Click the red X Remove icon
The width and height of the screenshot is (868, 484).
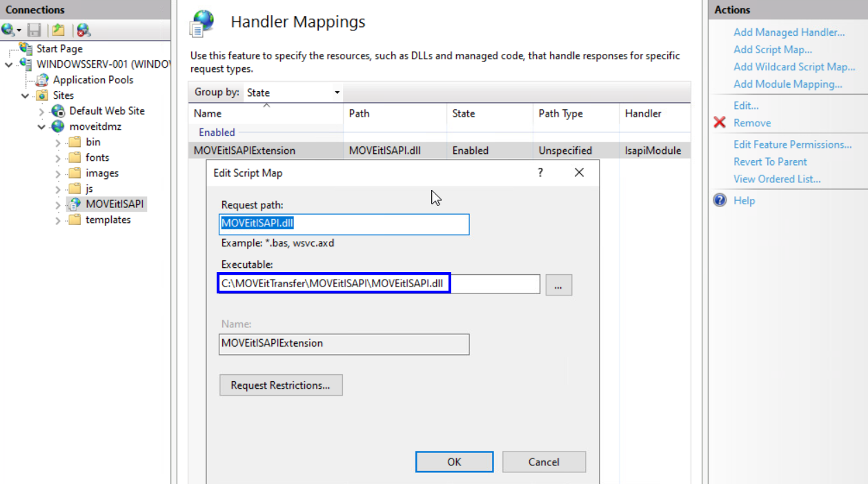coord(720,123)
